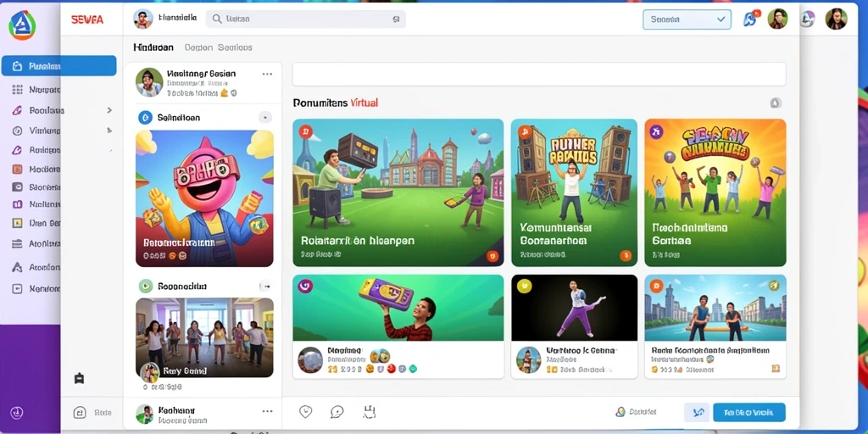This screenshot has width=868, height=434.
Task: Click the light blue icon button beside the blue button
Action: [698, 413]
